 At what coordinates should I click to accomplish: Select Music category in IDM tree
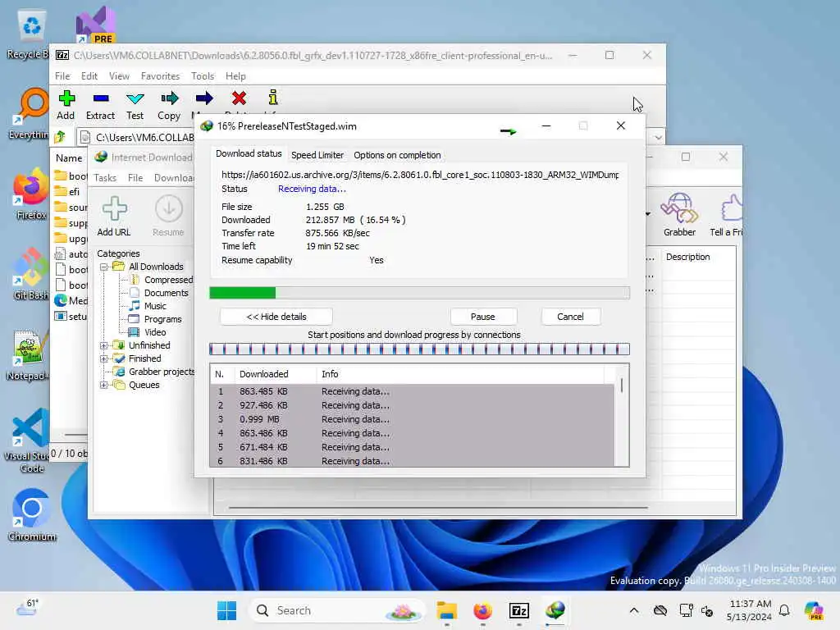pyautogui.click(x=155, y=307)
